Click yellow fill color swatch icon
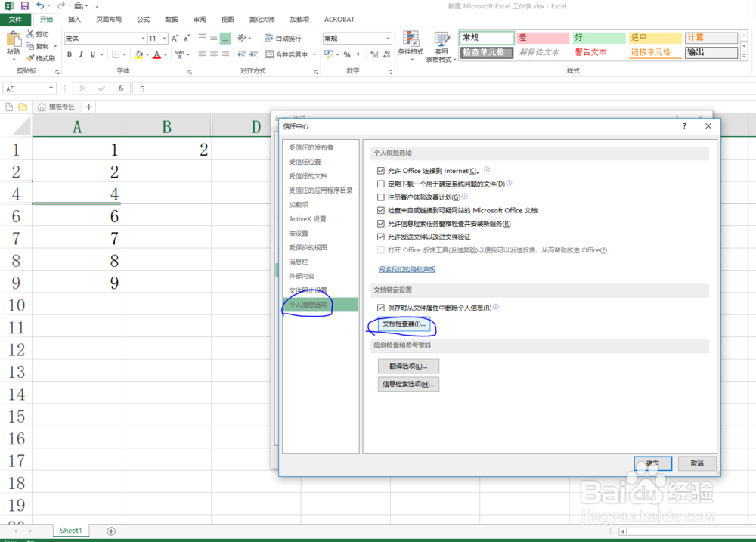This screenshot has width=756, height=542. [x=139, y=54]
